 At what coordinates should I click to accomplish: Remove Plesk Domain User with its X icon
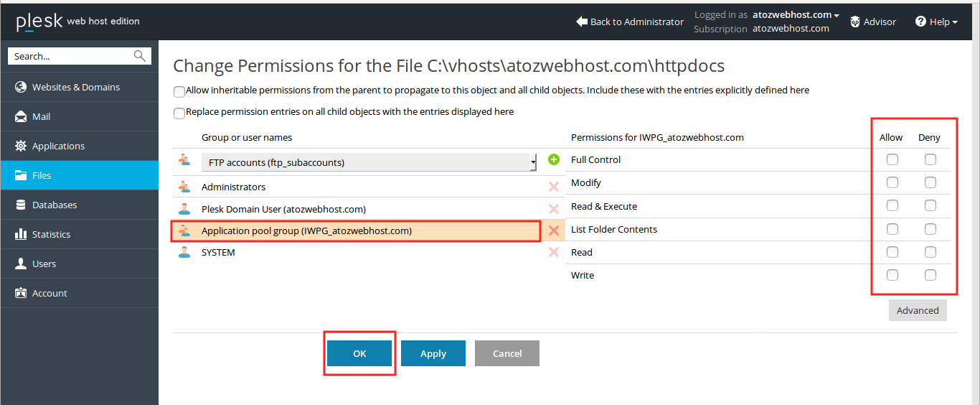(x=554, y=209)
